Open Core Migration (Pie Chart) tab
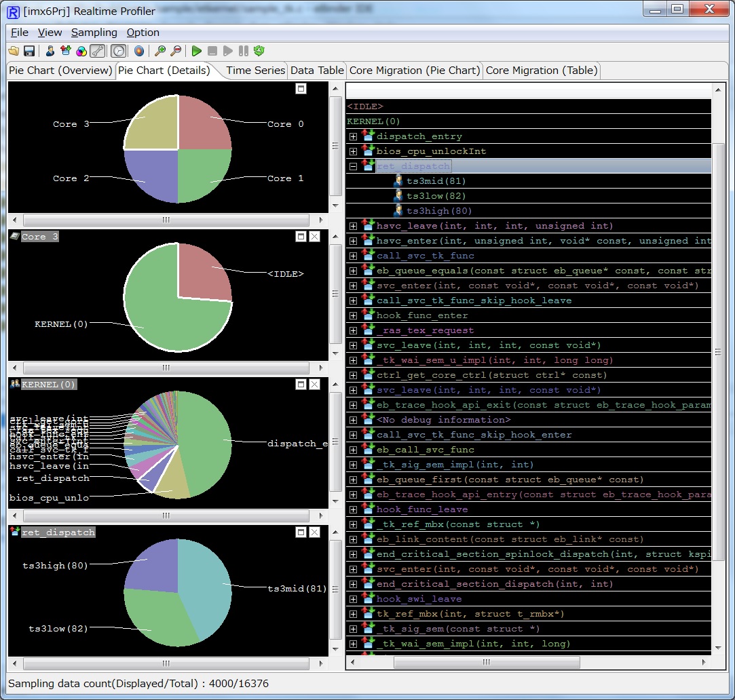The image size is (735, 700). pos(415,71)
